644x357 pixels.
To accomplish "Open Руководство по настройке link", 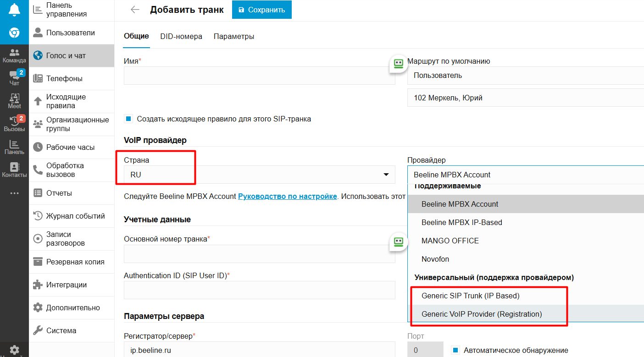I will 288,196.
